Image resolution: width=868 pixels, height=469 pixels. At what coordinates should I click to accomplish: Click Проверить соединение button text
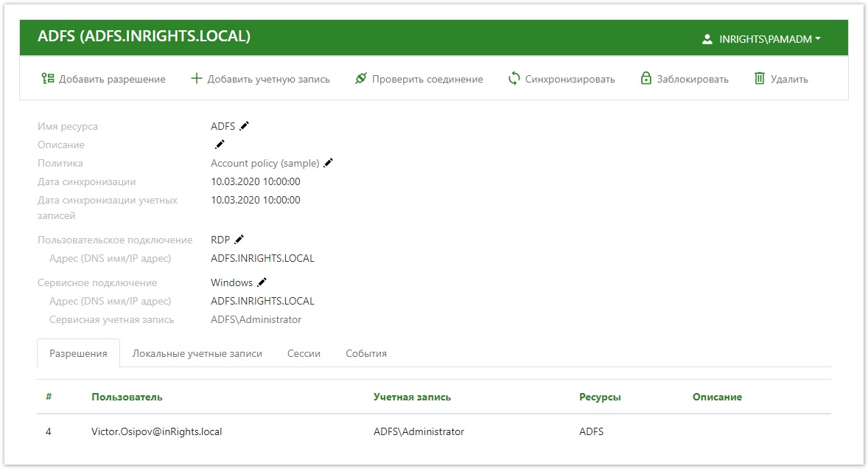(427, 79)
